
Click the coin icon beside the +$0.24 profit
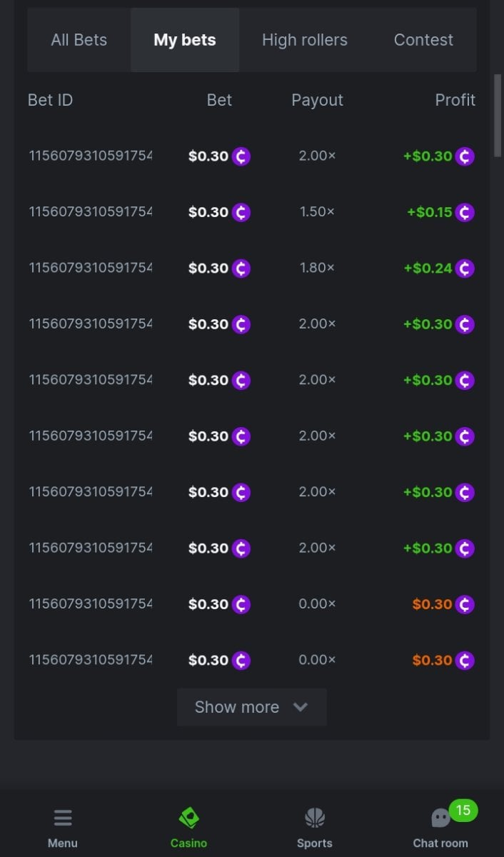(x=465, y=269)
